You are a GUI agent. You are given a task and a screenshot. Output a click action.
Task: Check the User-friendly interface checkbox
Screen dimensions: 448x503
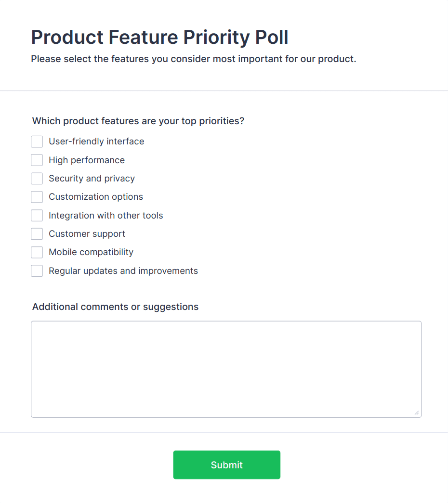point(37,142)
